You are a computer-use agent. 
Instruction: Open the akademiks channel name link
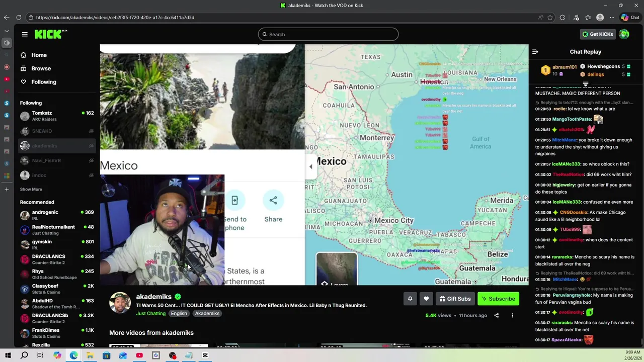153,297
